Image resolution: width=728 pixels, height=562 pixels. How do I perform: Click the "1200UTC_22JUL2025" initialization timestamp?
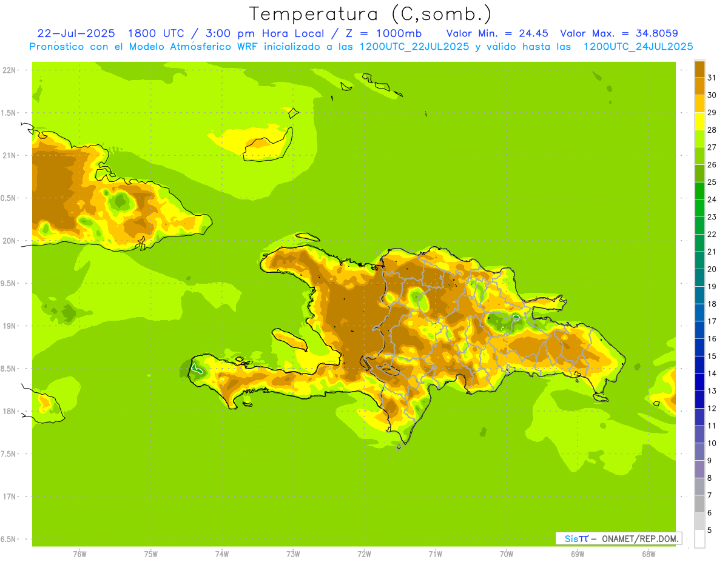(414, 47)
